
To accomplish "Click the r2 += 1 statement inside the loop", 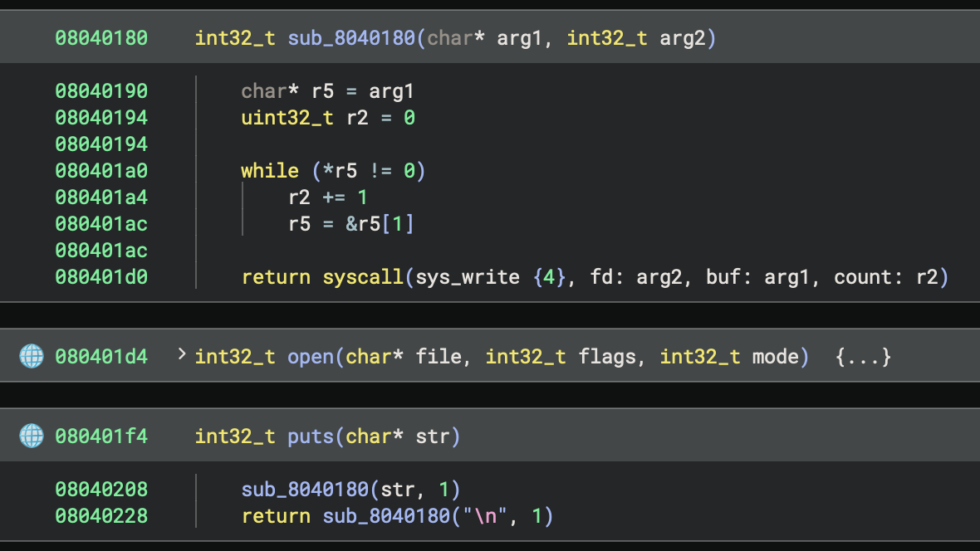I will click(x=328, y=197).
